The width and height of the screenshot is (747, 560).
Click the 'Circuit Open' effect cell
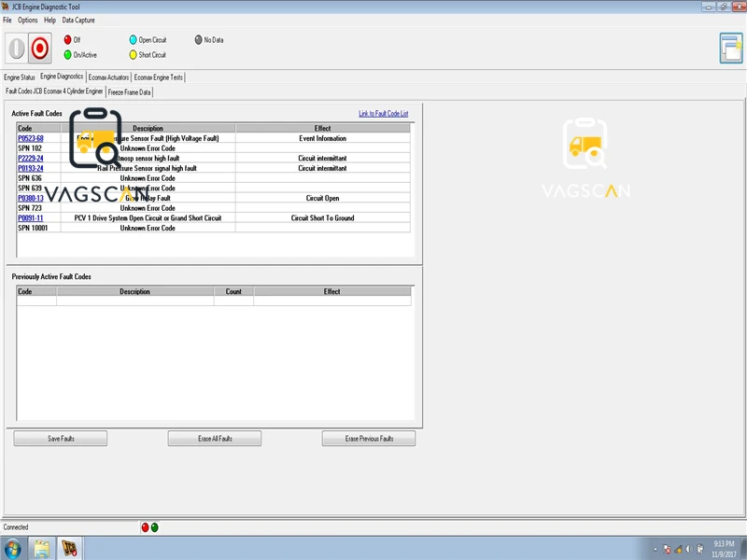click(322, 198)
